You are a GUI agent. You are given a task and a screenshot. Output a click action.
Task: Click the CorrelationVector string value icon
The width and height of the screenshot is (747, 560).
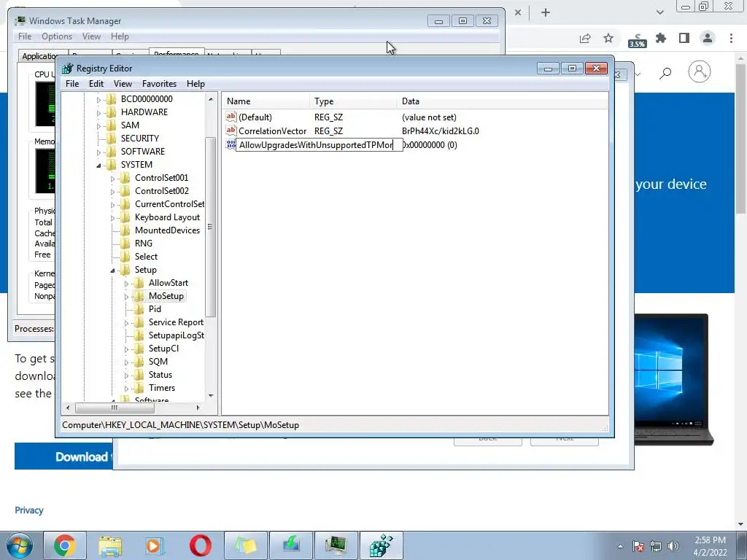pos(231,131)
